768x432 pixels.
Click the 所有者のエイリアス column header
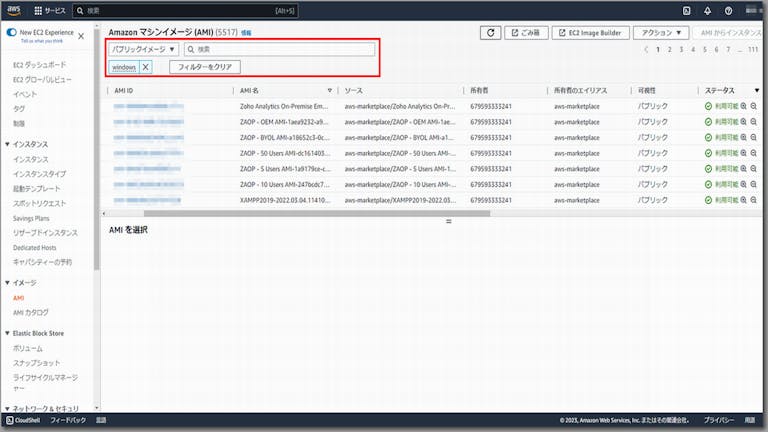click(580, 91)
